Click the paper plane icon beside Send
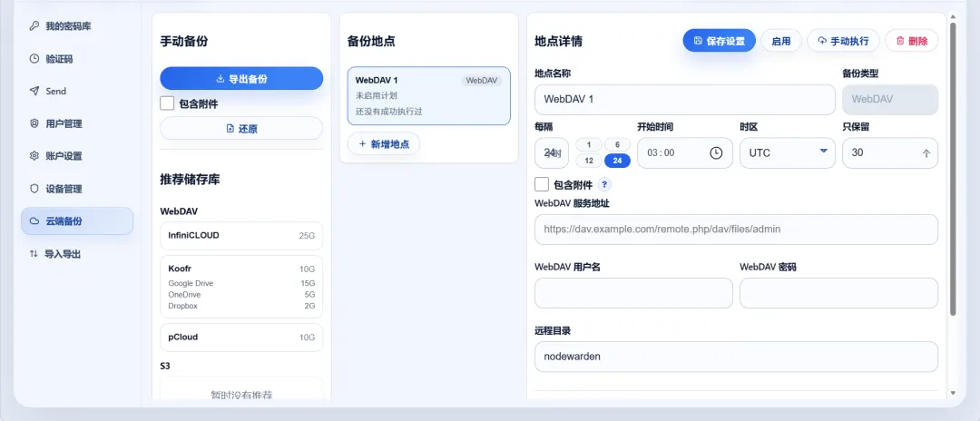 (34, 92)
